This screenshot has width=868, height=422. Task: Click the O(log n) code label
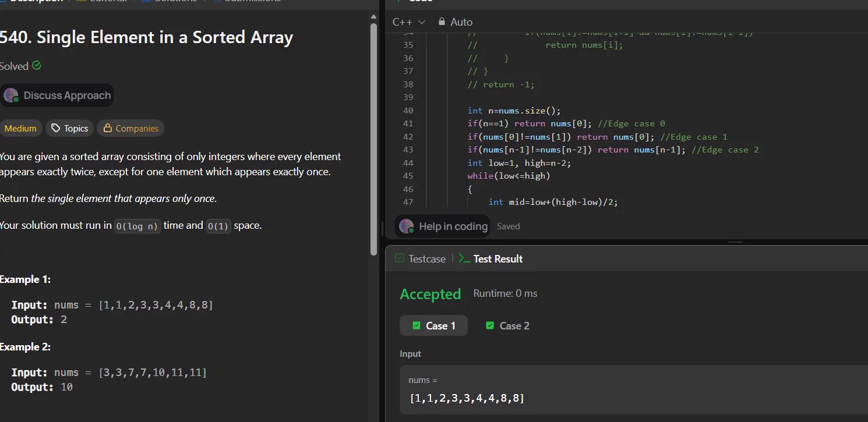coord(137,226)
